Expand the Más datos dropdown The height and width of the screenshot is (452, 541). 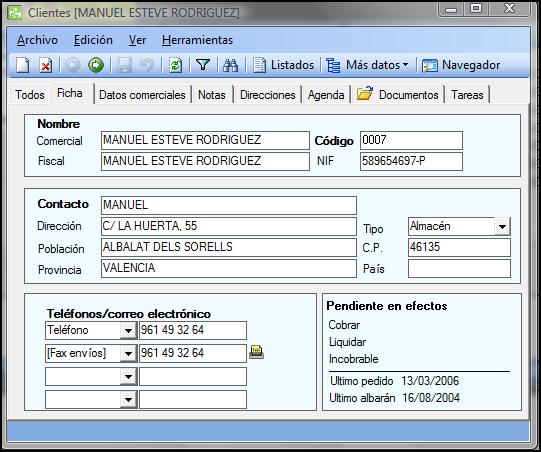point(367,65)
